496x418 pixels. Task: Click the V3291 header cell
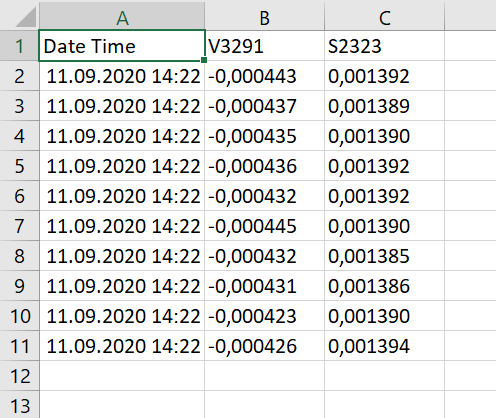(264, 46)
